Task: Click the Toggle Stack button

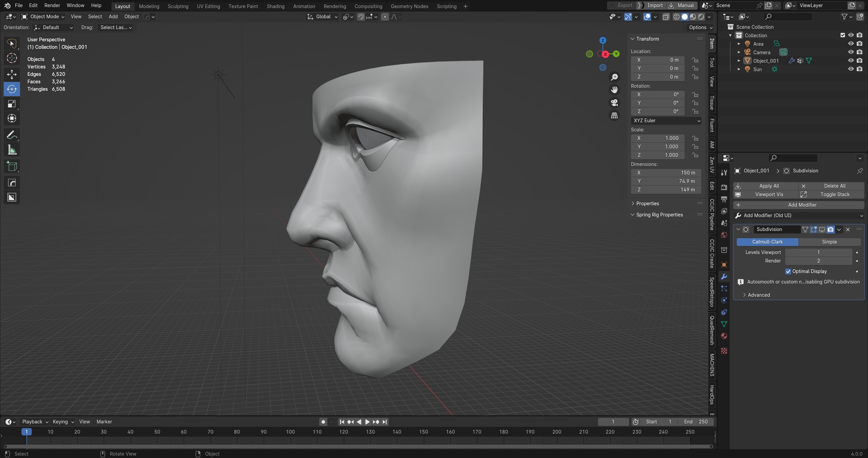Action: [831, 194]
